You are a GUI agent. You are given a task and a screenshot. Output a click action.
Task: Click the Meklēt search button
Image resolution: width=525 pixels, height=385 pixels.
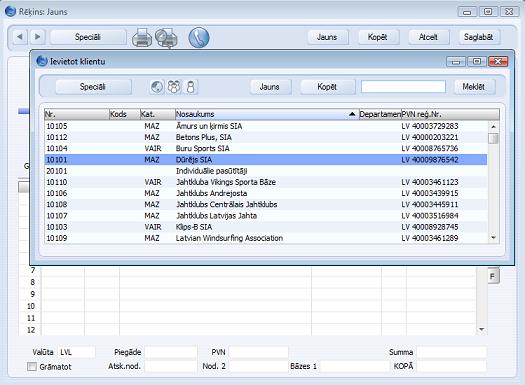pos(474,87)
